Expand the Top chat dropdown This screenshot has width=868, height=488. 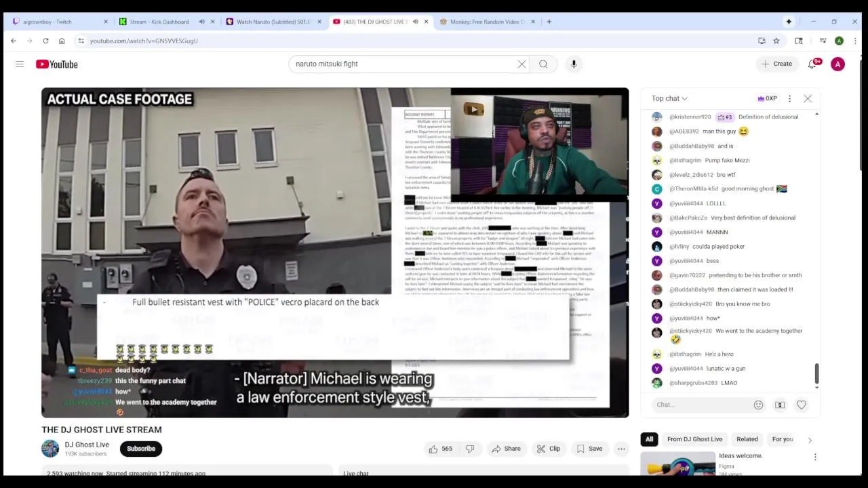[669, 98]
